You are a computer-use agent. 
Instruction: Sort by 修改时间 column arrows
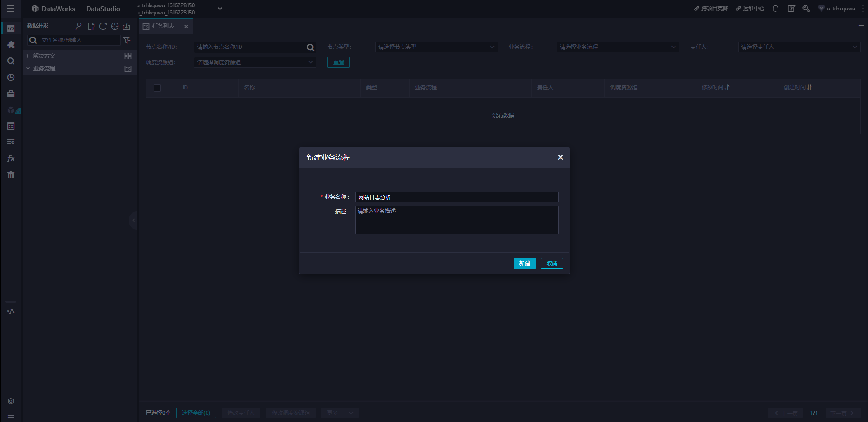(727, 88)
